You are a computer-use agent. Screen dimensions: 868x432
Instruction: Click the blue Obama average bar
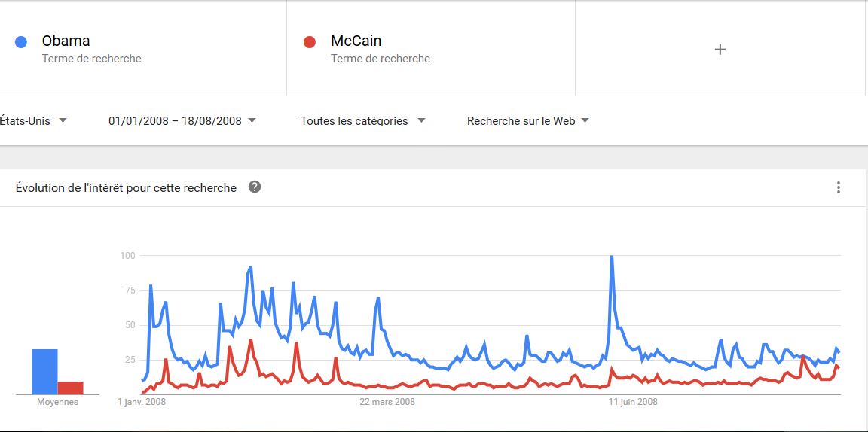click(x=45, y=372)
